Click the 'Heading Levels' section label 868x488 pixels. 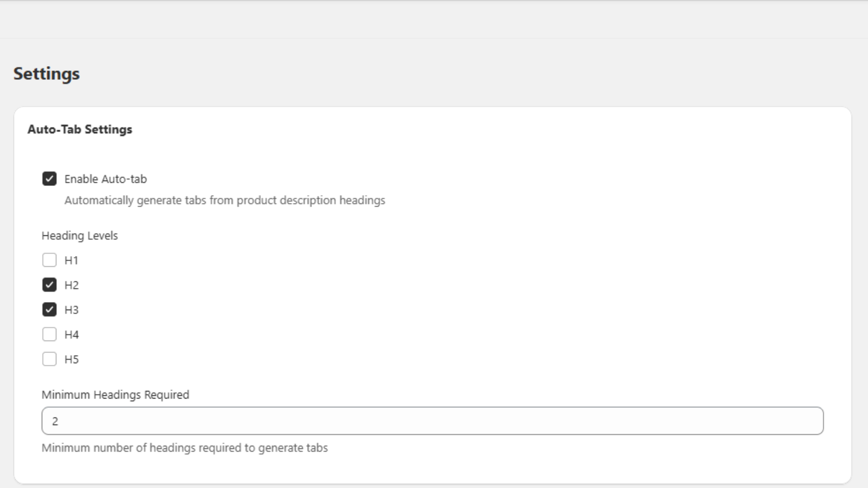80,236
